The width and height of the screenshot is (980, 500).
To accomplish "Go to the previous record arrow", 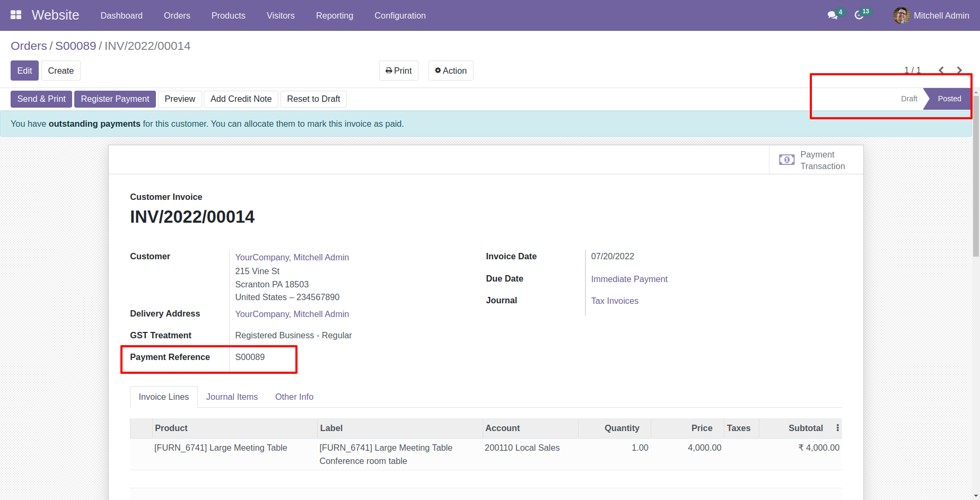I will point(941,70).
